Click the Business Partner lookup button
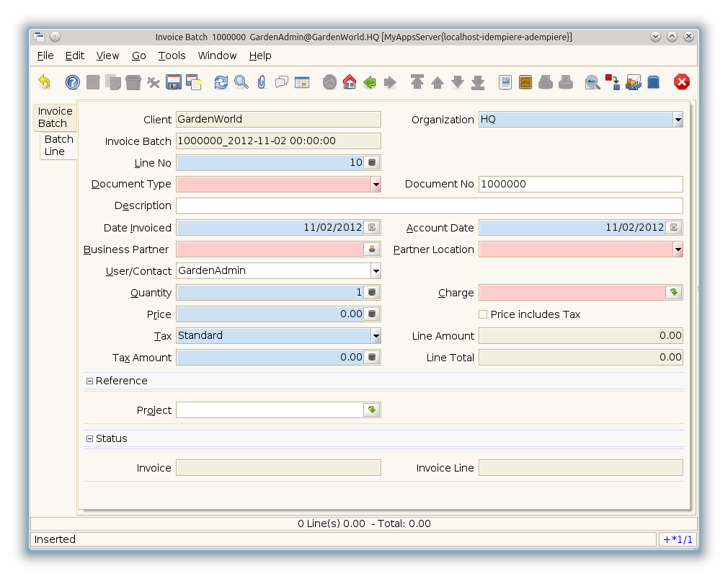The width and height of the screenshot is (728, 579). coord(372,249)
